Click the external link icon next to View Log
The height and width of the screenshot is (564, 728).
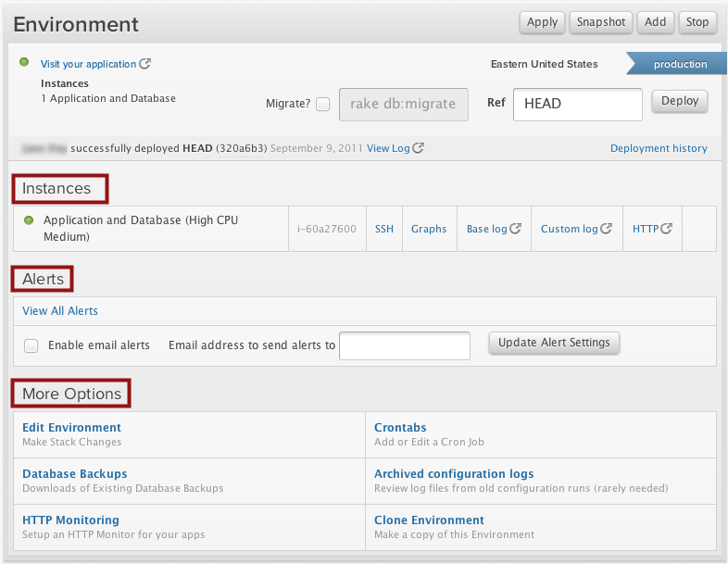(x=419, y=148)
